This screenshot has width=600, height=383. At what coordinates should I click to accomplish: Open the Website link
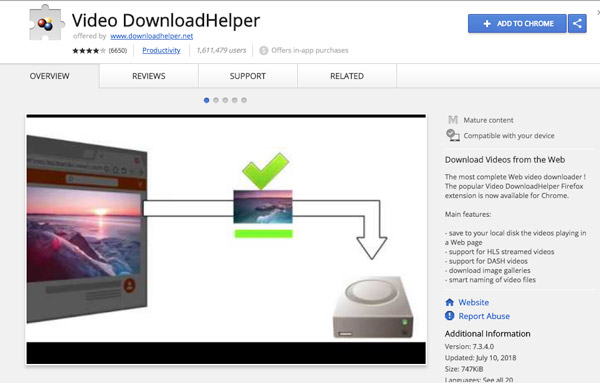click(x=474, y=302)
